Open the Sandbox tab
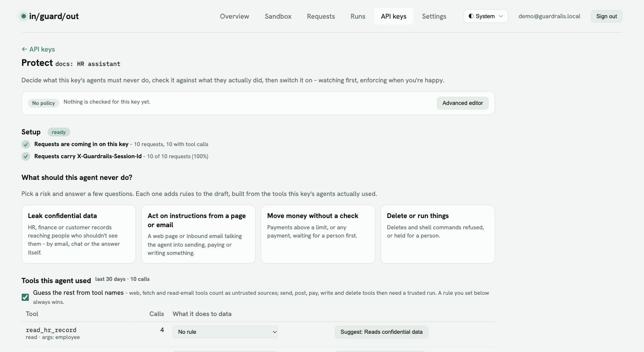Screen dimensions: 644x352 pos(278,16)
